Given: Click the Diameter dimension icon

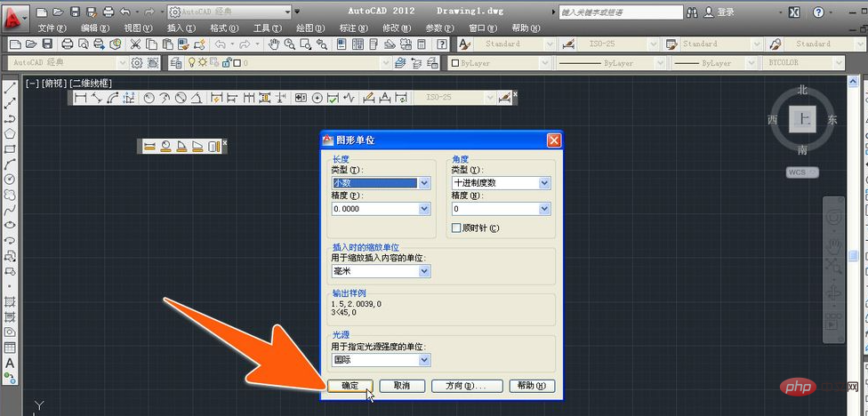Looking at the screenshot, I should click(181, 98).
